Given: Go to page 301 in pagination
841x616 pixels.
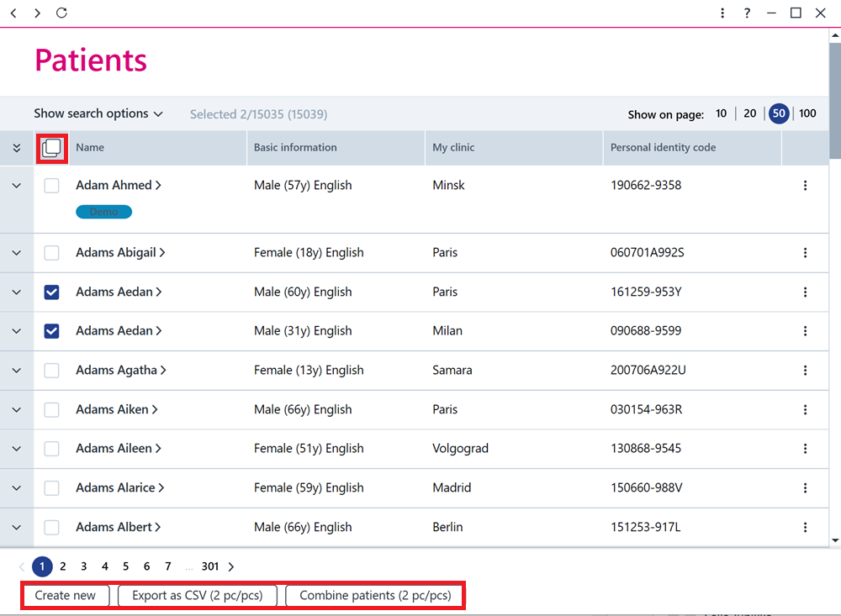Looking at the screenshot, I should (x=209, y=566).
